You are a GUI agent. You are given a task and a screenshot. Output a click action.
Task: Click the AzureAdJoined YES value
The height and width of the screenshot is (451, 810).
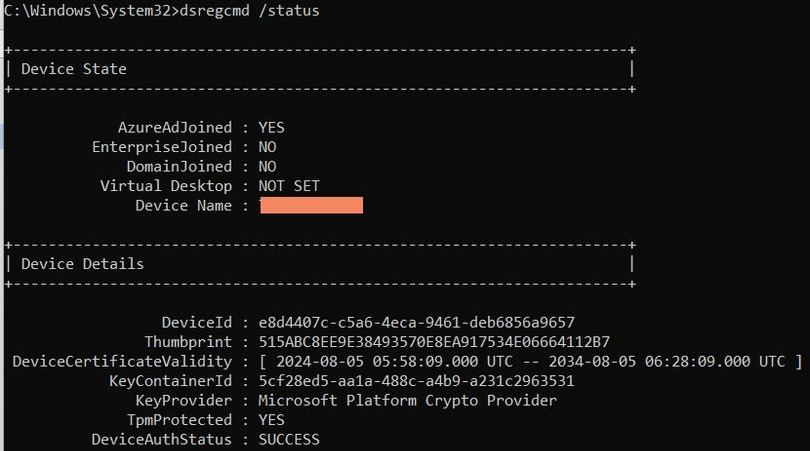coord(272,127)
